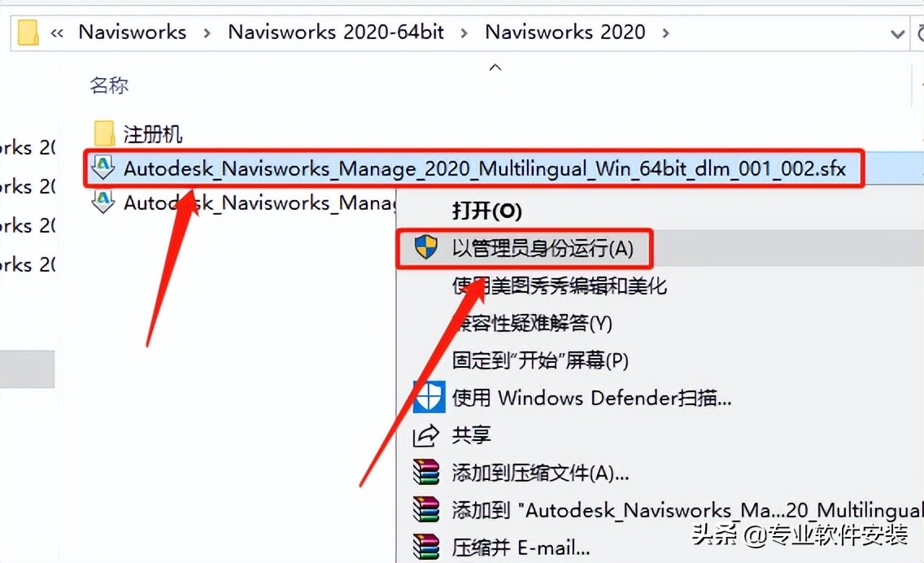Expand the chevron after Navisworks 2020-64bit breadcrumb
Screen dimensions: 924x563
tap(464, 33)
